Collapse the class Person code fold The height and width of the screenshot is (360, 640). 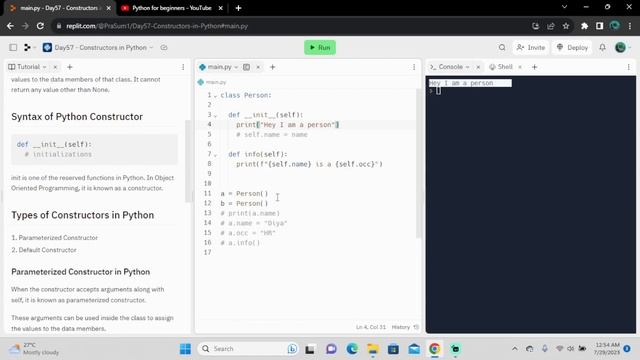click(215, 96)
